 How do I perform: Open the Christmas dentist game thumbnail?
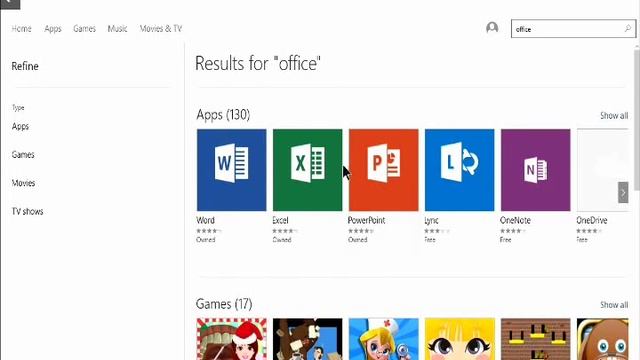(231, 339)
